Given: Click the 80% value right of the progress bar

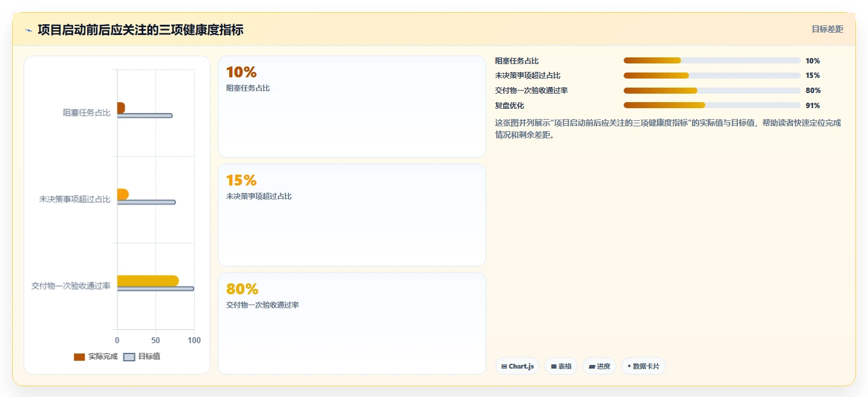Looking at the screenshot, I should (x=813, y=91).
